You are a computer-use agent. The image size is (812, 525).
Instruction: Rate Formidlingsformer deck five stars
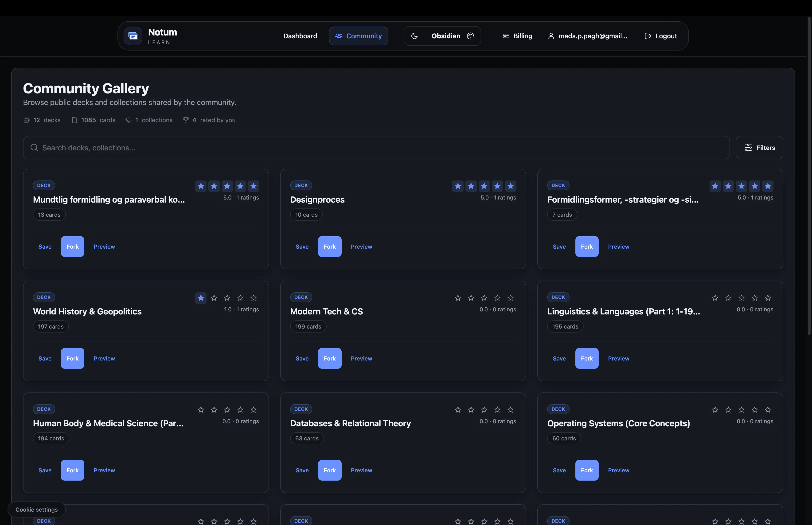(x=768, y=186)
